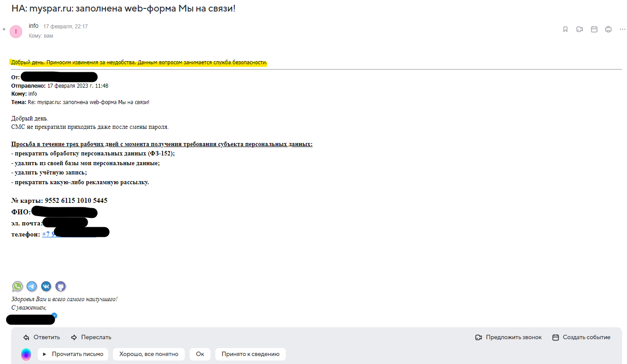Screen dimensions: 627x364
Task: Bookmark this email with the flag icon
Action: 565,29
